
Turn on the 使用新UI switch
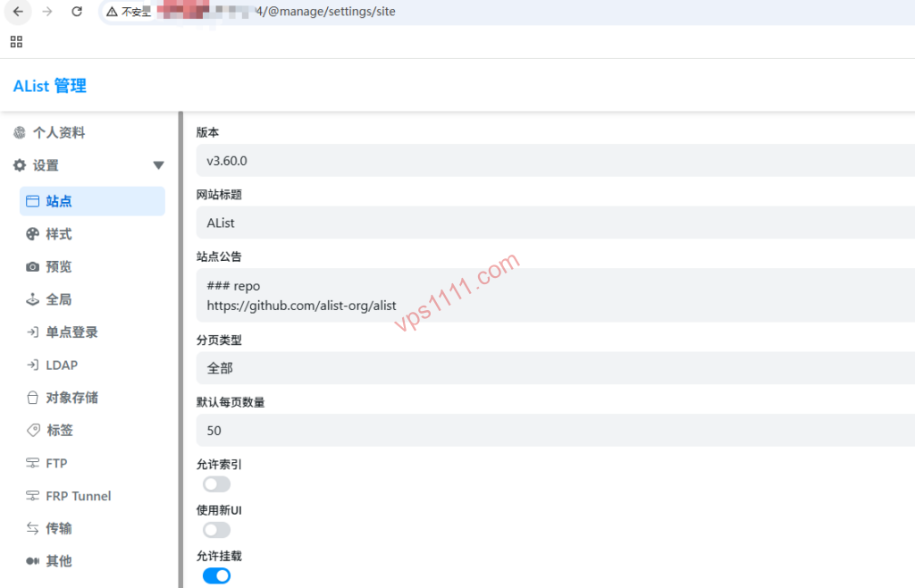tap(216, 530)
